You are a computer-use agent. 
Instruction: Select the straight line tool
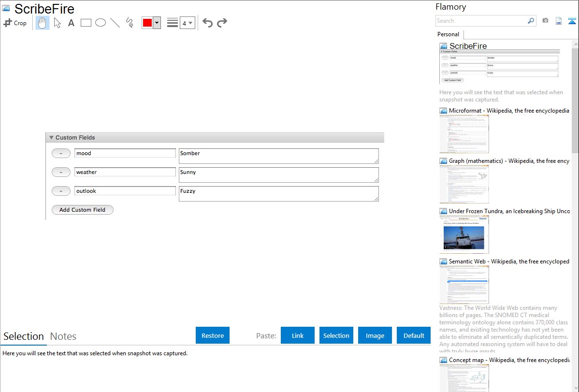tap(115, 23)
